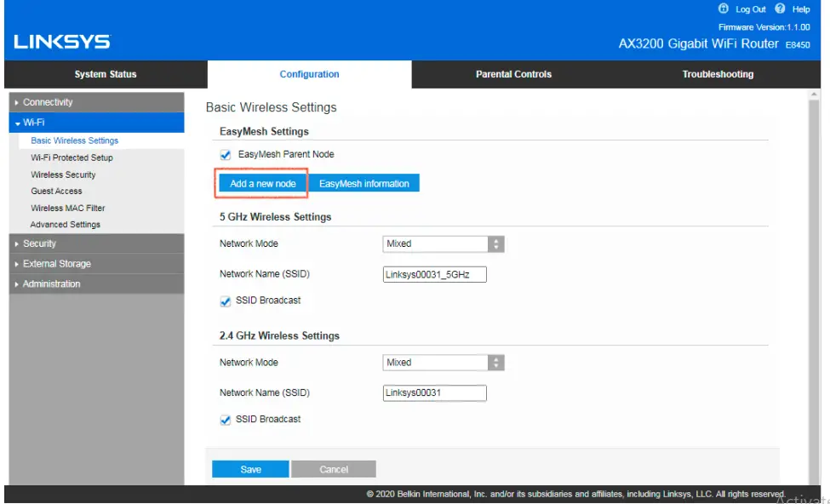
Task: Open the Troubleshooting tab
Action: [x=716, y=74]
